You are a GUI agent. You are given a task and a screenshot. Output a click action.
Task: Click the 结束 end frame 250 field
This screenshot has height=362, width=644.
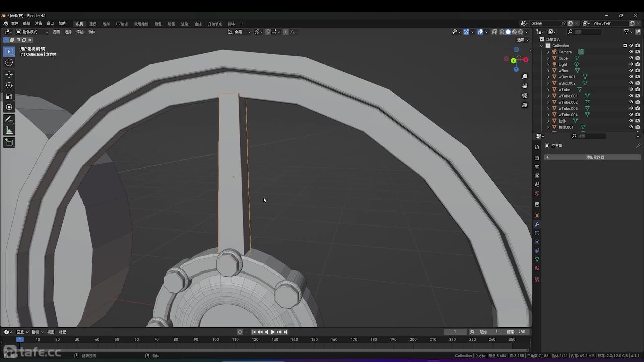coord(517,332)
